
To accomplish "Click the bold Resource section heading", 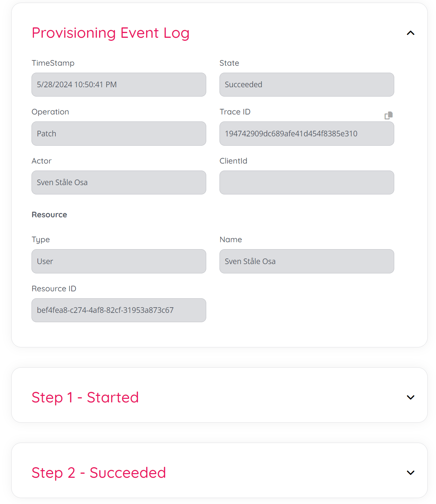I will (49, 215).
